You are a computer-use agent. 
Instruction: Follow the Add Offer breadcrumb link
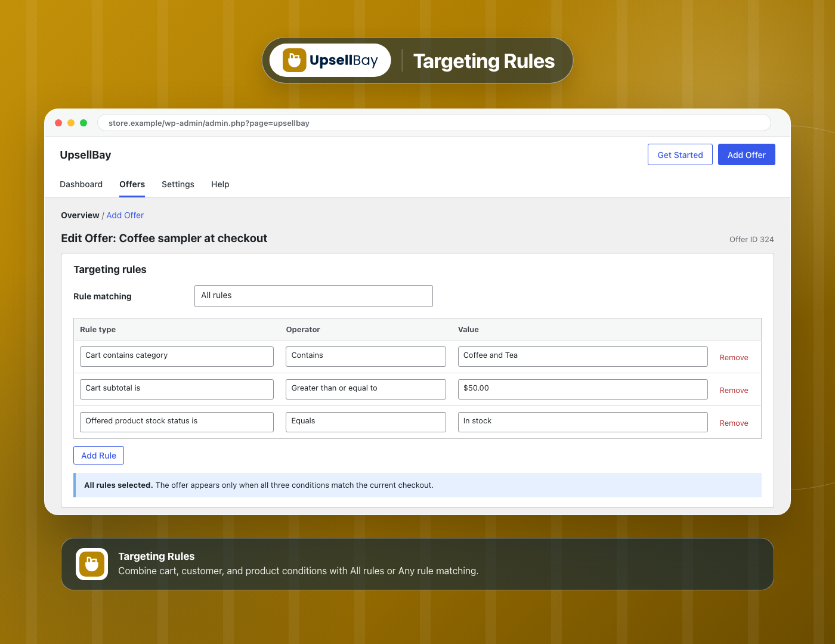[x=125, y=215]
